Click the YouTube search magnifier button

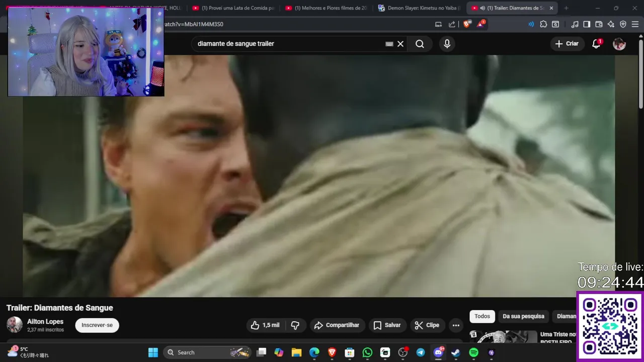(x=420, y=44)
